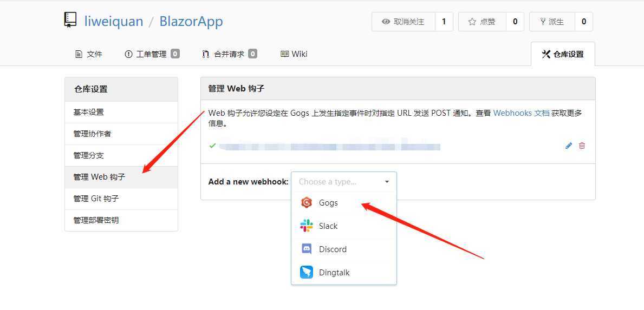
Task: Click the fork icon on 派生
Action: tap(543, 22)
